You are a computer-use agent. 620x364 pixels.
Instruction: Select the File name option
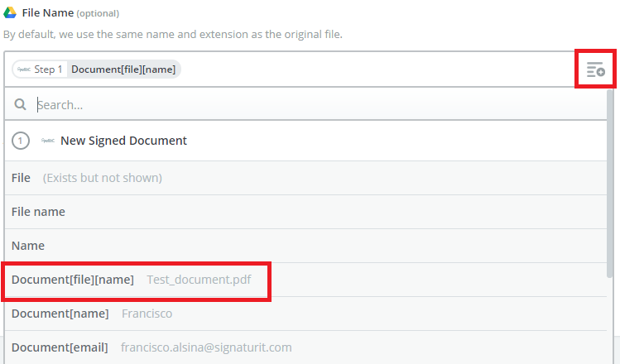305,212
